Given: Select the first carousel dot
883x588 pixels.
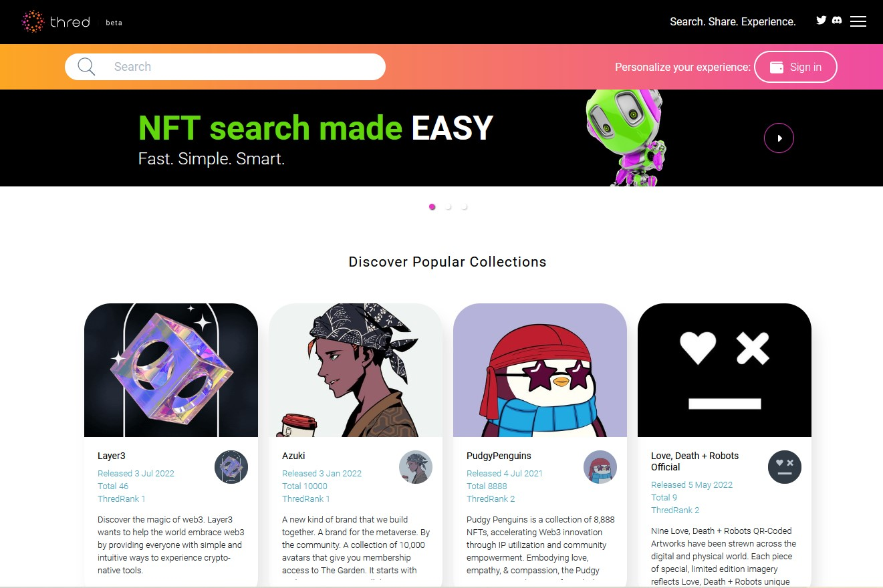Looking at the screenshot, I should click(x=432, y=207).
